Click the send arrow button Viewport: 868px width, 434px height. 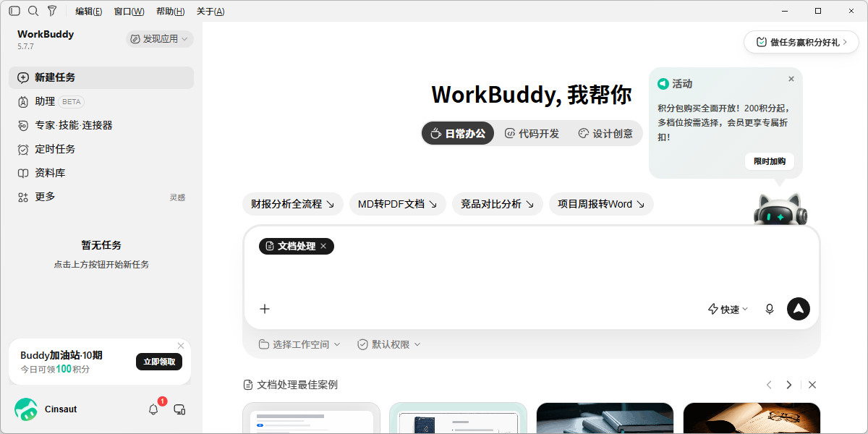pyautogui.click(x=799, y=309)
